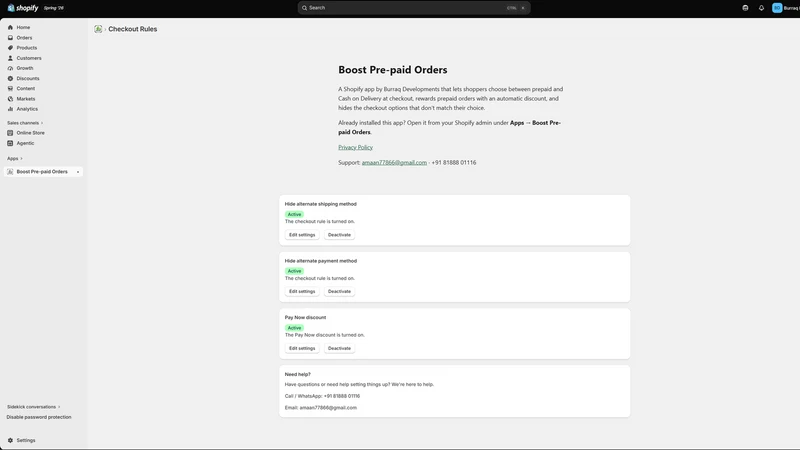800x450 pixels.
Task: Click the Analytics bar chart icon
Action: [x=10, y=109]
